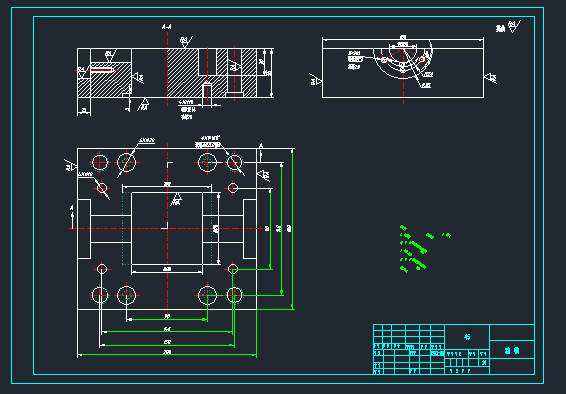Click the material value 45 in the title block
Image resolution: width=566 pixels, height=394 pixels.
(467, 337)
